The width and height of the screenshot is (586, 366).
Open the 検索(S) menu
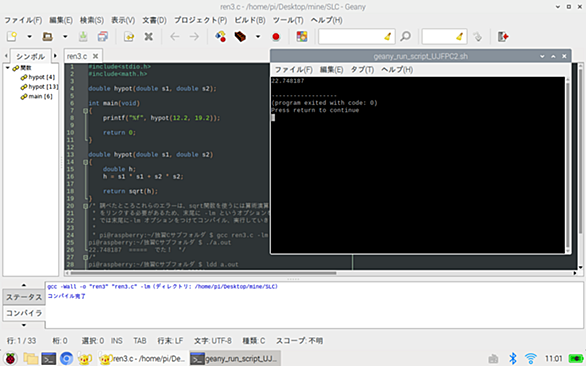click(92, 20)
